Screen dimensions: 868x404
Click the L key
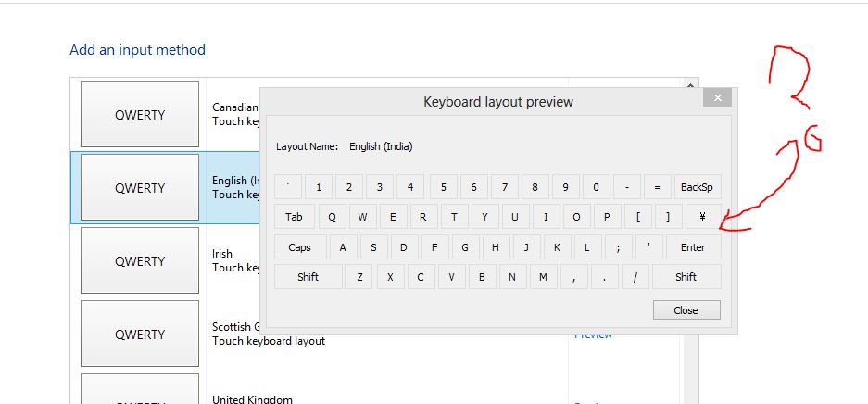588,247
